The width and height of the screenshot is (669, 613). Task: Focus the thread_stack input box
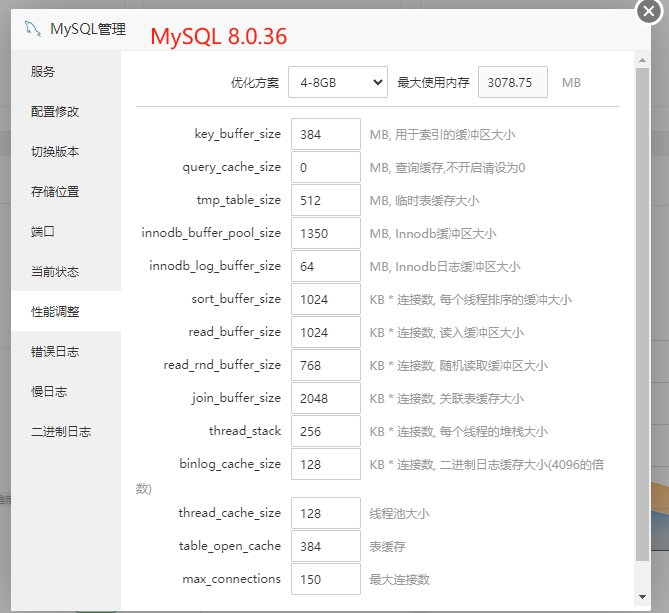coord(326,431)
